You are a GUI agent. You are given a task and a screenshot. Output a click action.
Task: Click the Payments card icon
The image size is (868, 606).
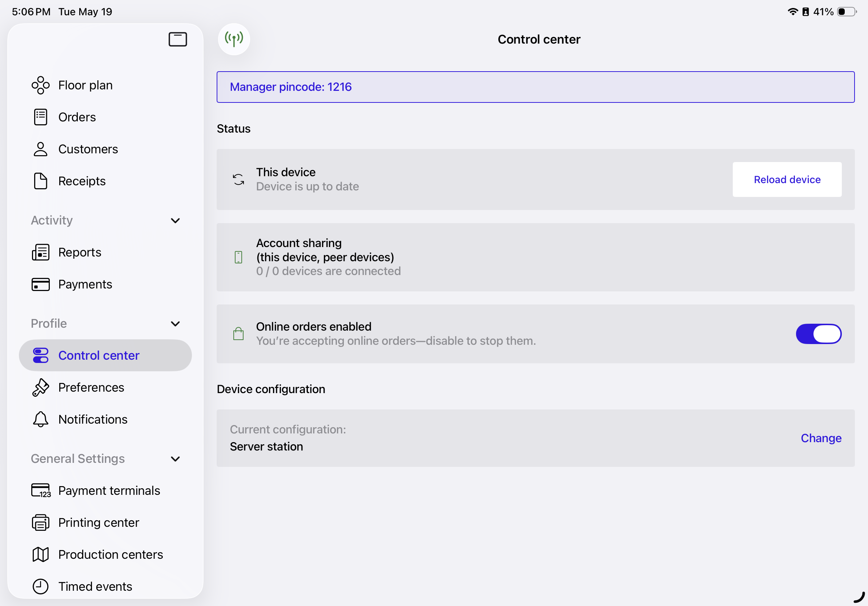[x=40, y=284]
